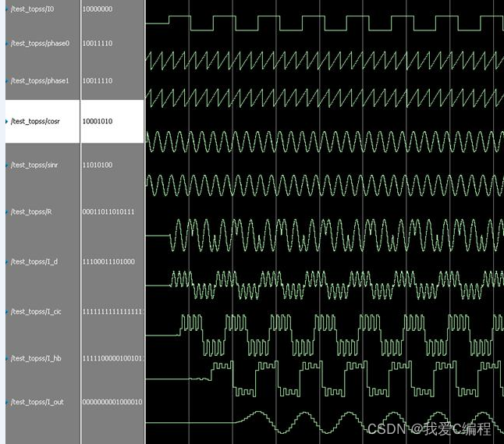Expand the /test_topss/R signal
Viewport: 504px width, 444px height.
(x=7, y=212)
